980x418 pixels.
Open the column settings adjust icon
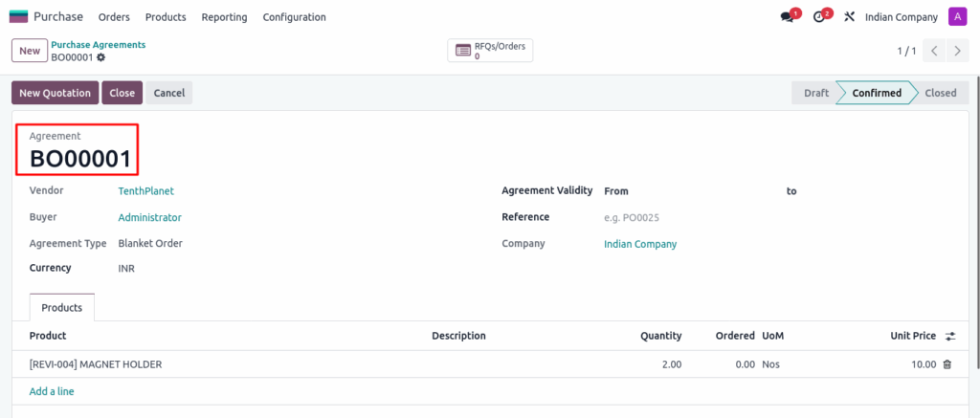point(950,336)
